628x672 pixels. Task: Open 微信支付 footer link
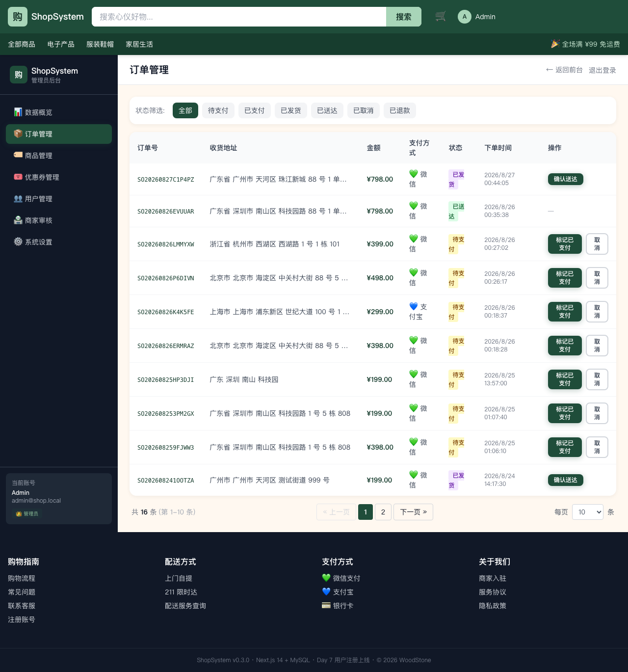pyautogui.click(x=341, y=578)
